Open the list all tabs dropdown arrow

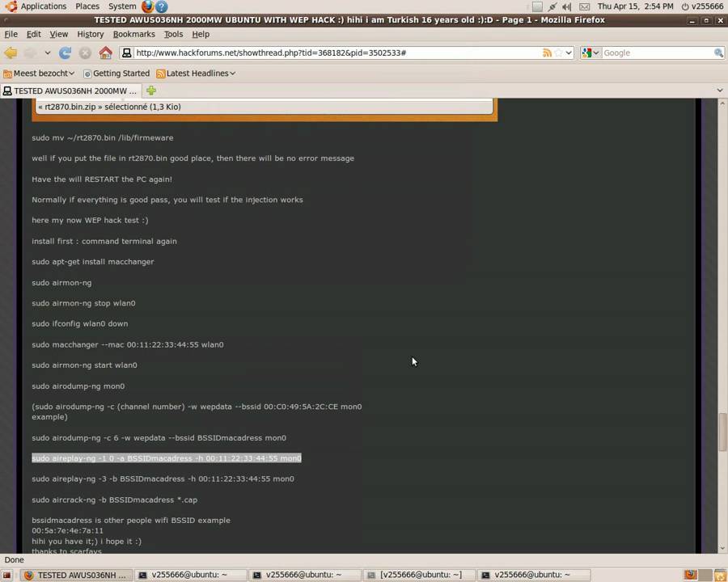coord(720,91)
